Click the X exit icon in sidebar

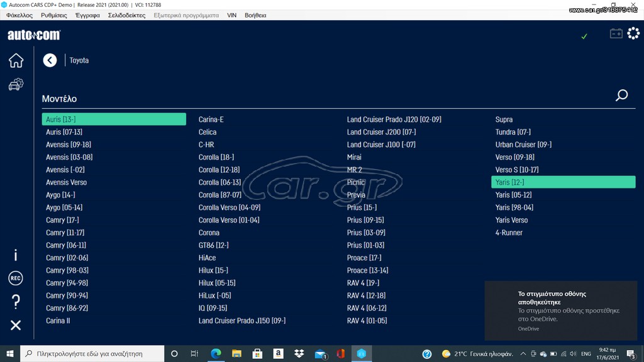16,325
